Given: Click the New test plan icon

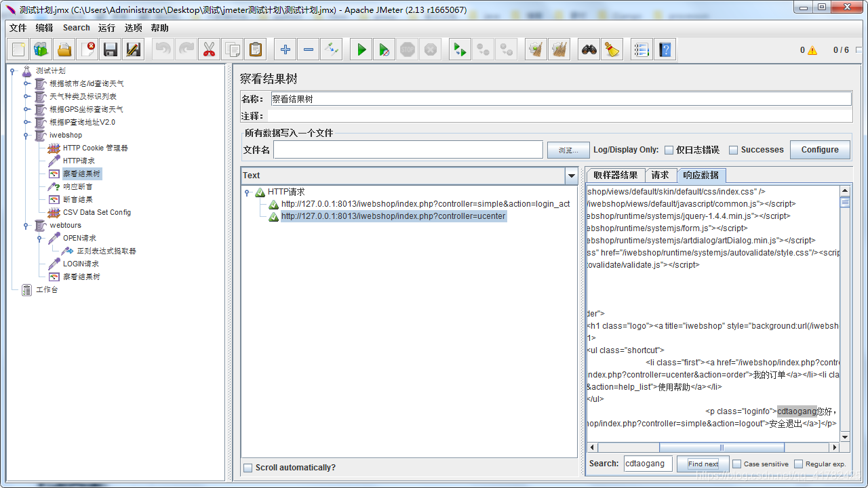Looking at the screenshot, I should pos(18,49).
